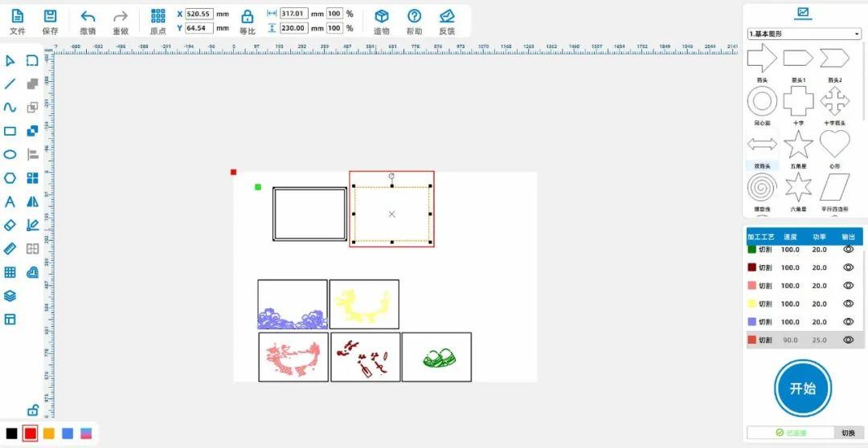This screenshot has height=448, width=868.
Task: Choose the orange color swatch
Action: (x=49, y=434)
